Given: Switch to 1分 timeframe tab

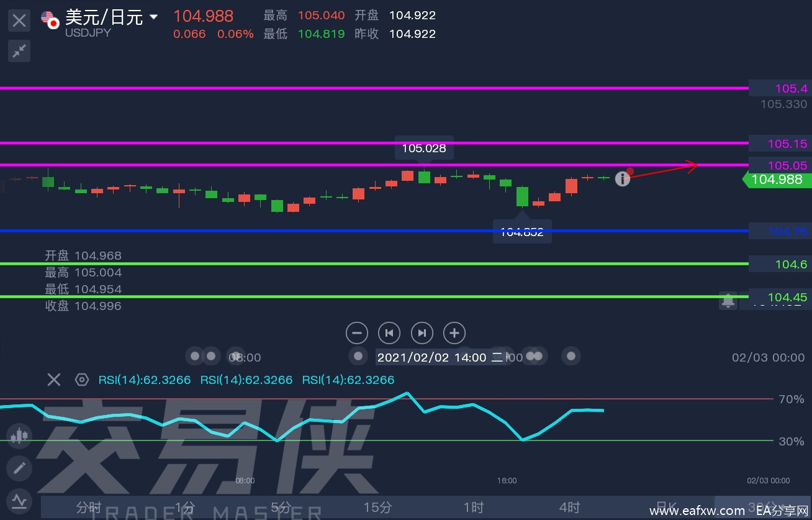Looking at the screenshot, I should (x=185, y=508).
